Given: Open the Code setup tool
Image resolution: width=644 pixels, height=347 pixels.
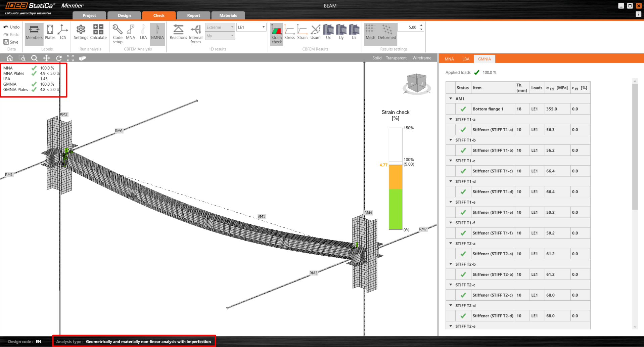Looking at the screenshot, I should [x=118, y=34].
